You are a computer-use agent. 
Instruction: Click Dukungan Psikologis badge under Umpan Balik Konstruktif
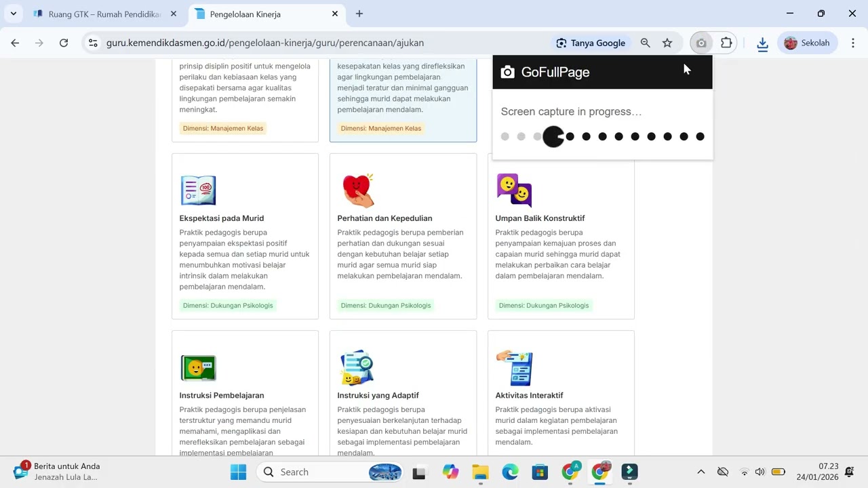[x=544, y=306]
